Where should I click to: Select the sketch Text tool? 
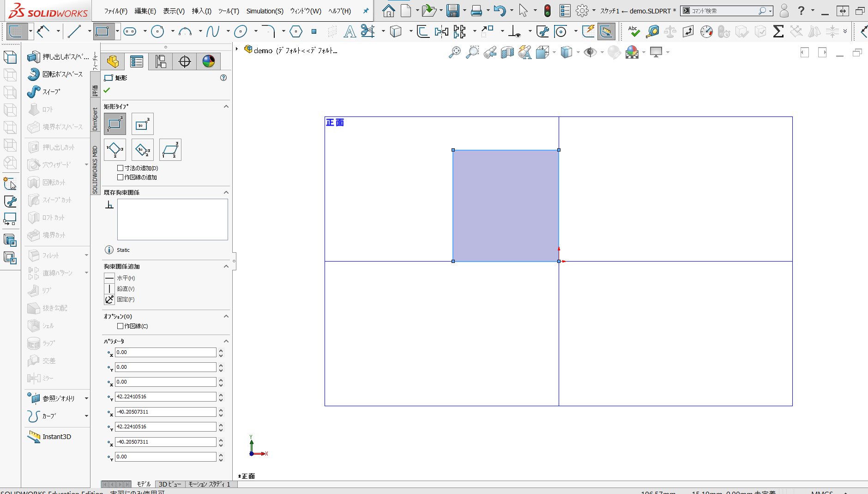(x=350, y=31)
